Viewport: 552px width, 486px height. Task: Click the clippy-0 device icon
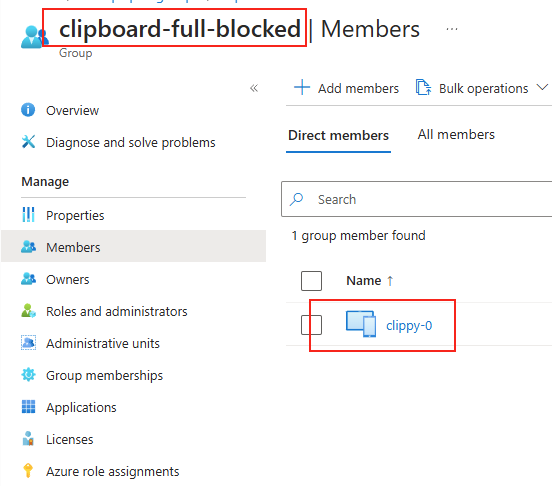pyautogui.click(x=361, y=324)
